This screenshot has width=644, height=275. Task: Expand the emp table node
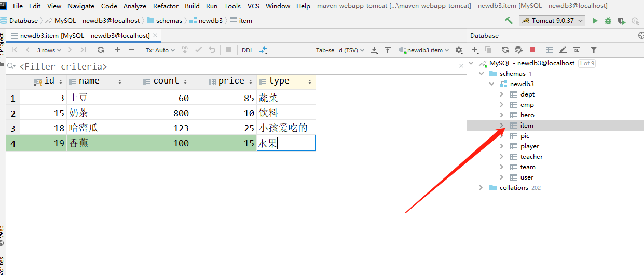[502, 105]
